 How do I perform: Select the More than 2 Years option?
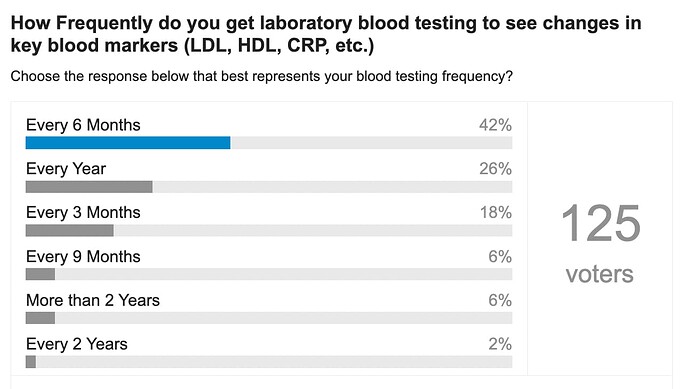tap(93, 300)
